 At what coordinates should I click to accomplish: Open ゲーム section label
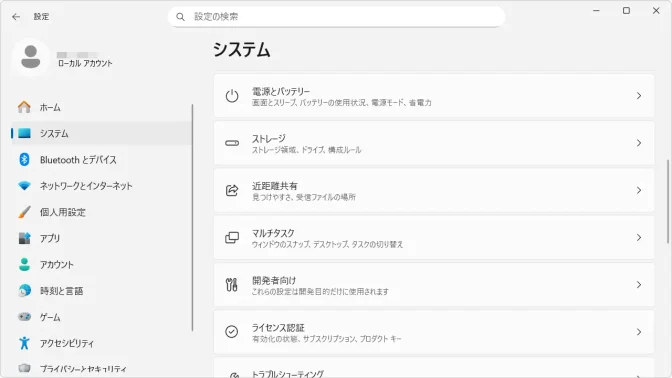(x=50, y=317)
